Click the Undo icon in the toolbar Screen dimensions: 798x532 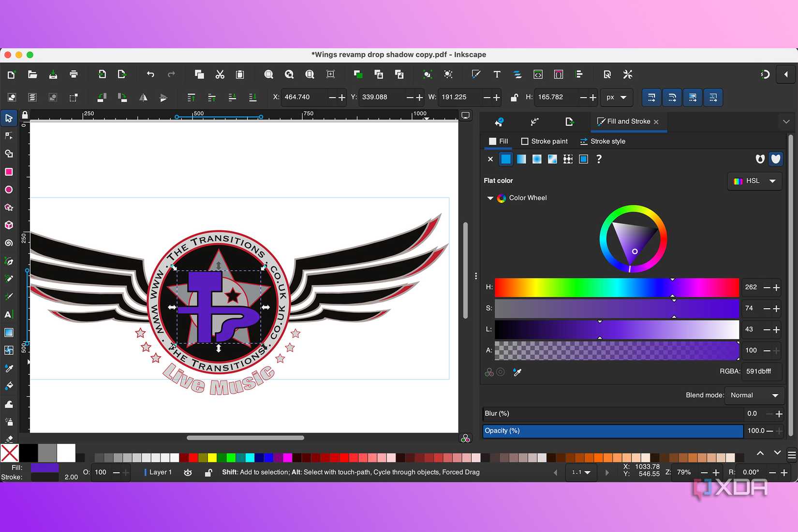[x=150, y=74]
